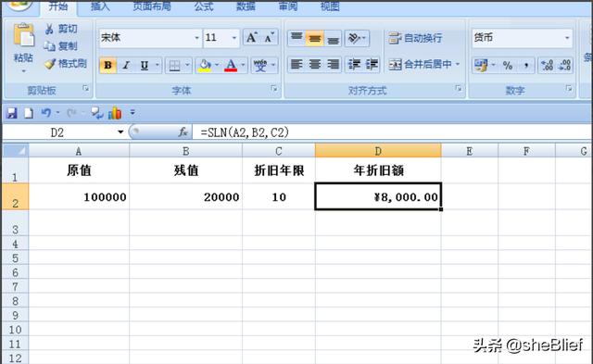The height and width of the screenshot is (364, 593).
Task: Apply comma thousands separator style
Action: click(525, 66)
